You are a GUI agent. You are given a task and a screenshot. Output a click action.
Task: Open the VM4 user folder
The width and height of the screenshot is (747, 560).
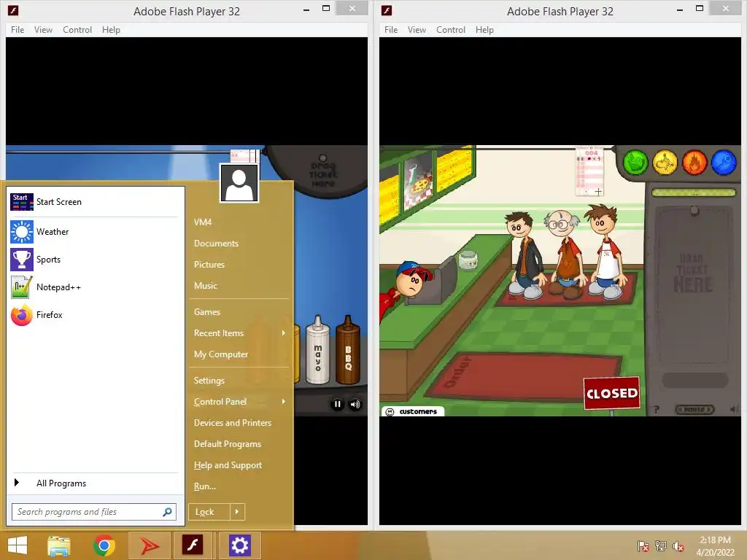pyautogui.click(x=203, y=222)
